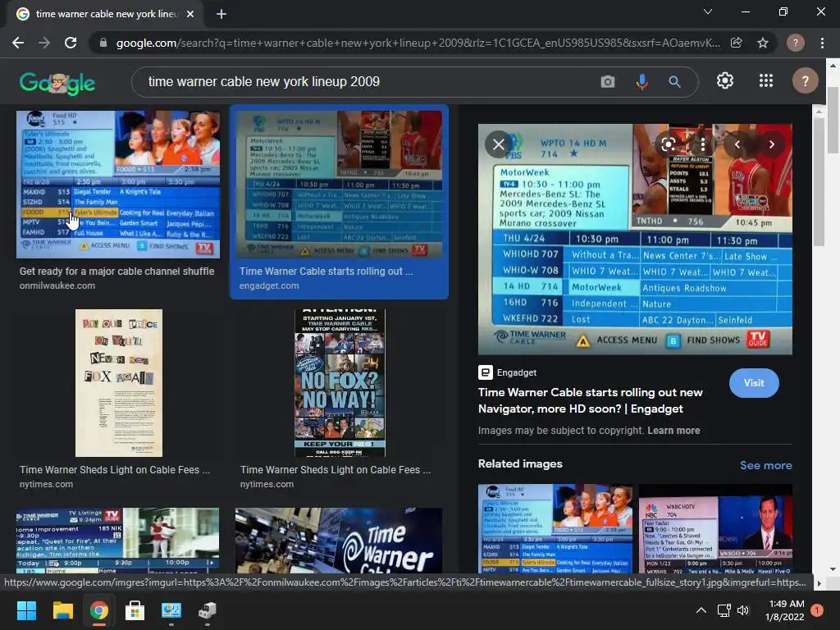Click the Chrome taskbar icon
840x630 pixels.
98,610
